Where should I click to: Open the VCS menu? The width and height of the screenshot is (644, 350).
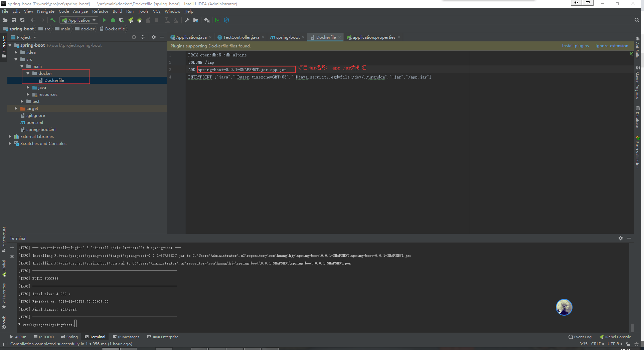point(157,11)
